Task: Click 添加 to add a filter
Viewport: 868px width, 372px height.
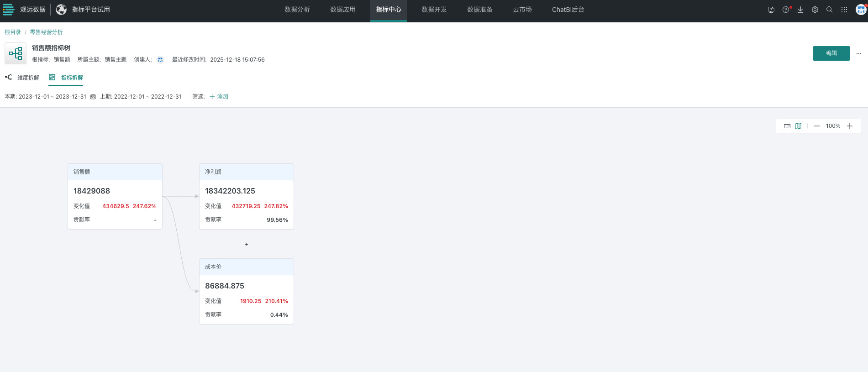Action: coord(219,97)
